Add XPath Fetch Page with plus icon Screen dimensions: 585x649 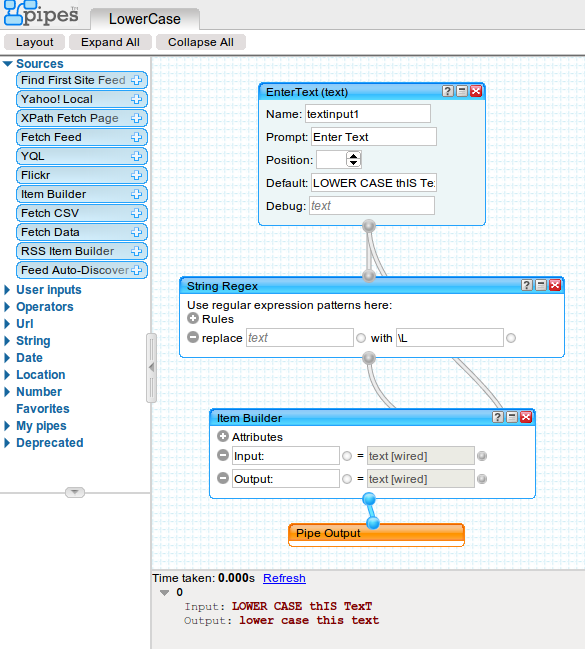point(136,118)
